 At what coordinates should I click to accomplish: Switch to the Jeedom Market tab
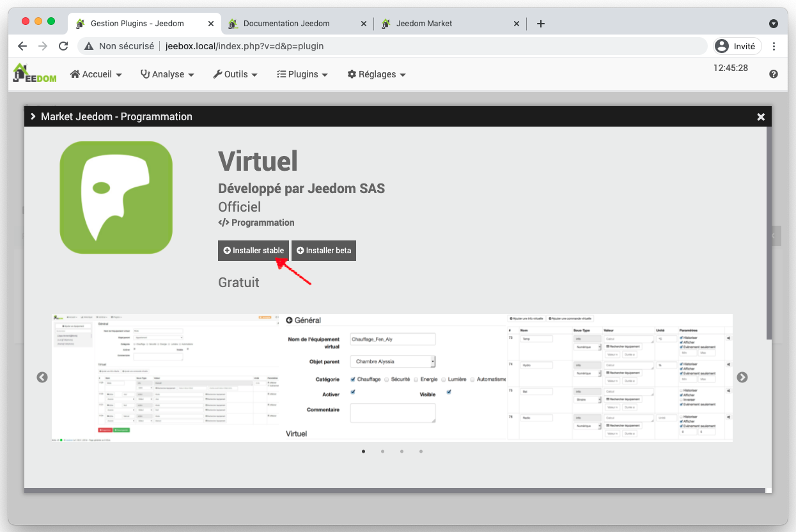424,24
